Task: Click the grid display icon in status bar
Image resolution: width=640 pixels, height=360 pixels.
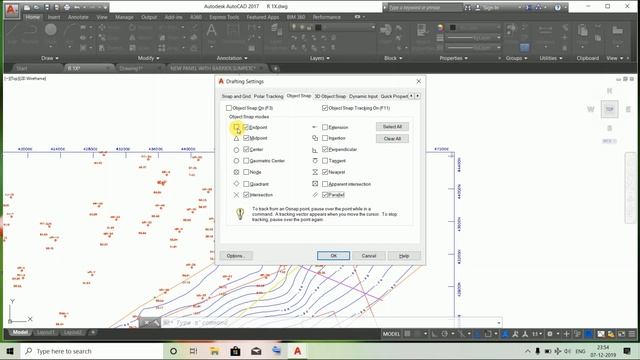Action: (407, 334)
